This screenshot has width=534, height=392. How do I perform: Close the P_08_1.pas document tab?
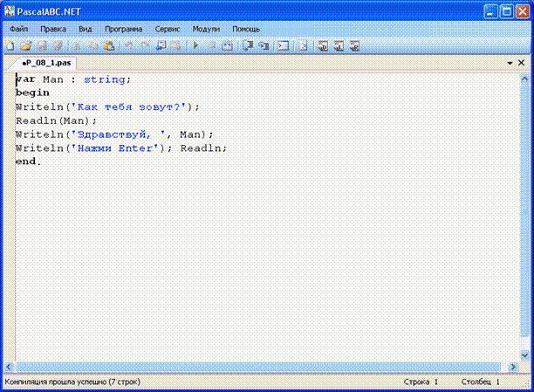(521, 63)
